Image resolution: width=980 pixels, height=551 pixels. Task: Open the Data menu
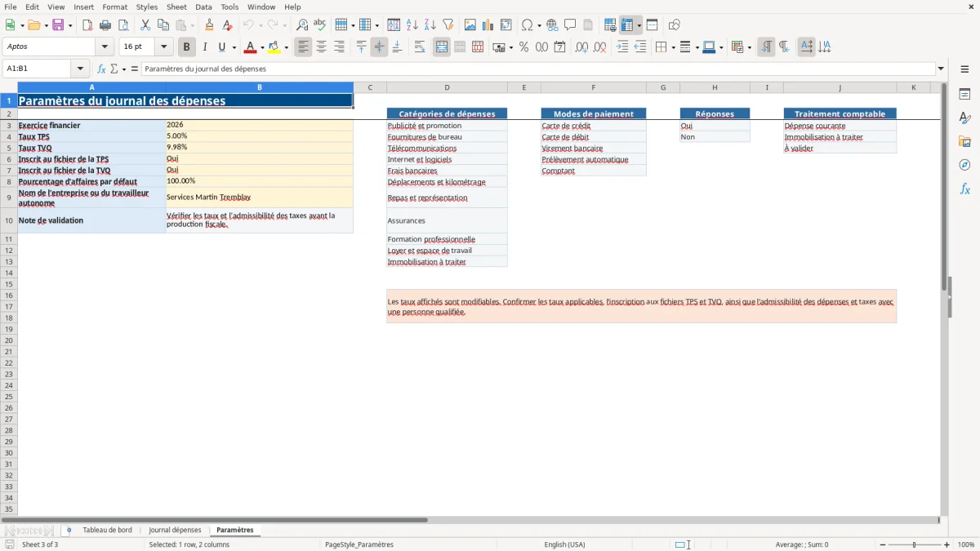pyautogui.click(x=203, y=7)
